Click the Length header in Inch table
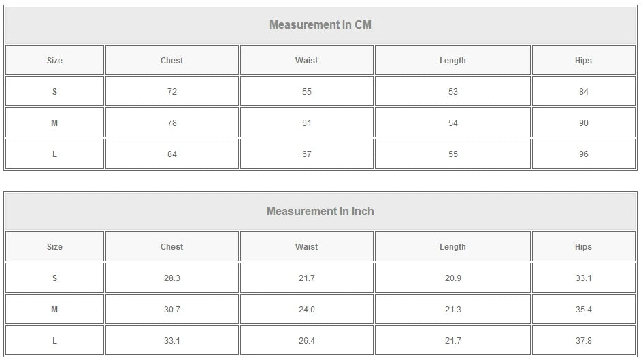 [x=452, y=247]
